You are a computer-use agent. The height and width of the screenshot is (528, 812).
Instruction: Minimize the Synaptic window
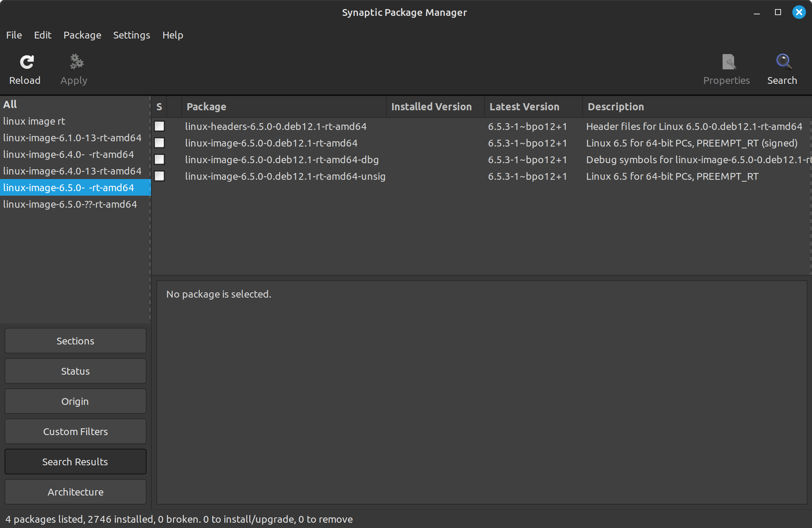[756, 13]
